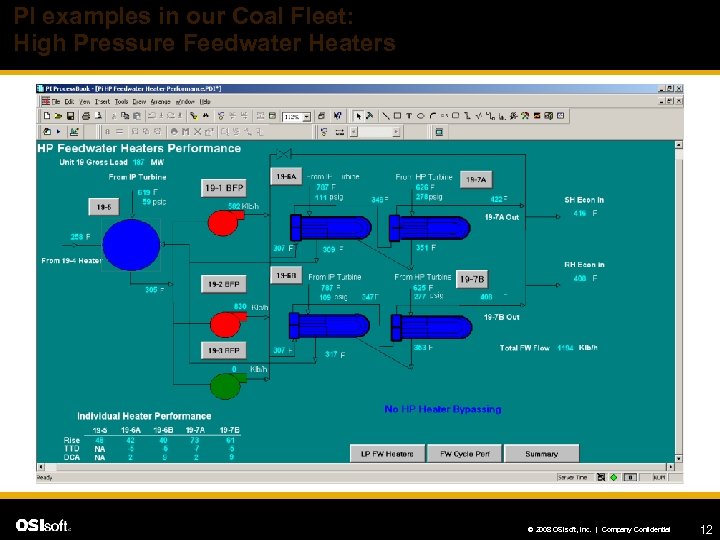
Task: Click the red 19-2 BFP pump symbol
Action: (x=227, y=324)
